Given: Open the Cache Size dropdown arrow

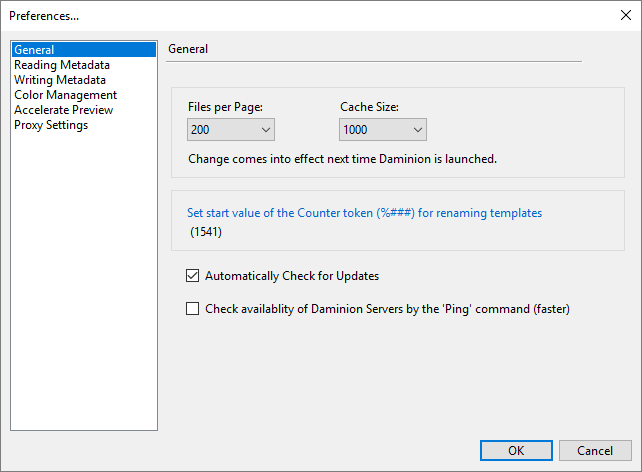Looking at the screenshot, I should (x=417, y=130).
